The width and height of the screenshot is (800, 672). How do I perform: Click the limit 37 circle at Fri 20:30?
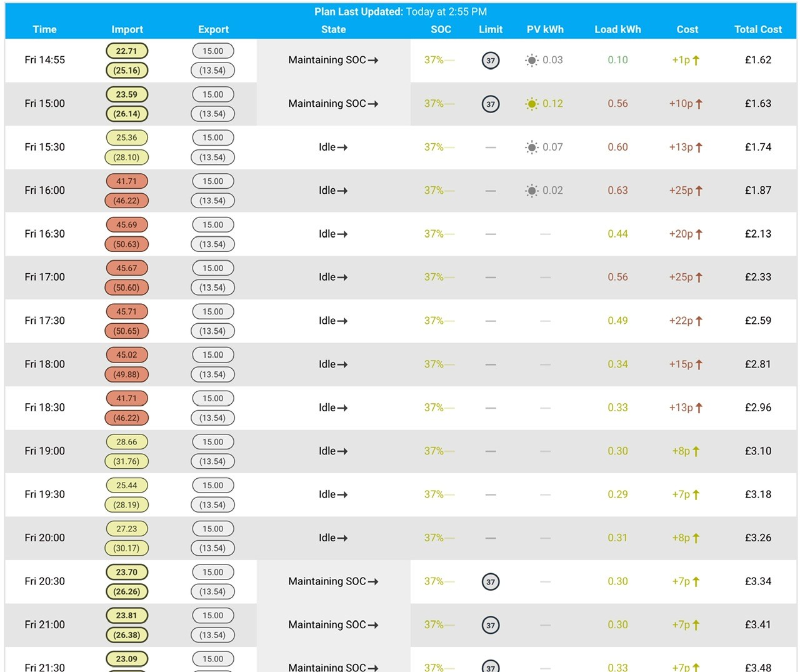491,582
